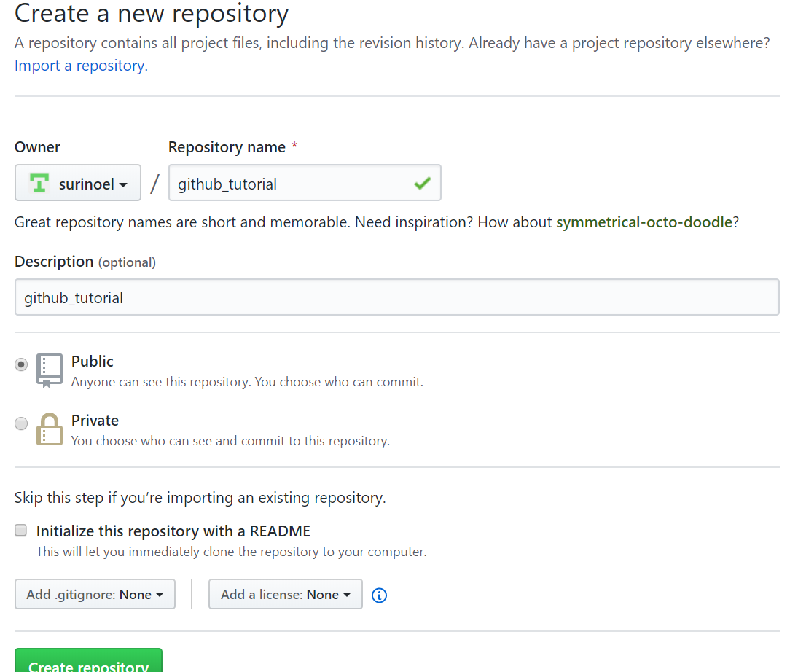Expand the Add a license dropdown
Image resolution: width=798 pixels, height=672 pixels.
click(286, 594)
